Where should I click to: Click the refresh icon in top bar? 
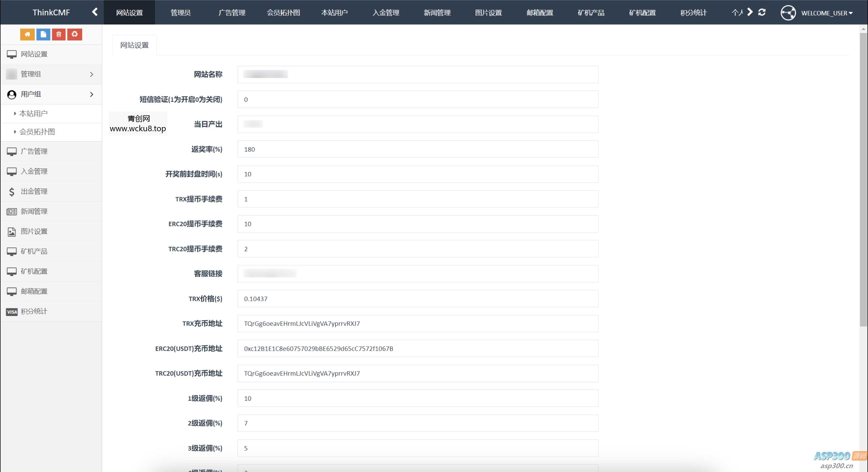click(x=762, y=13)
